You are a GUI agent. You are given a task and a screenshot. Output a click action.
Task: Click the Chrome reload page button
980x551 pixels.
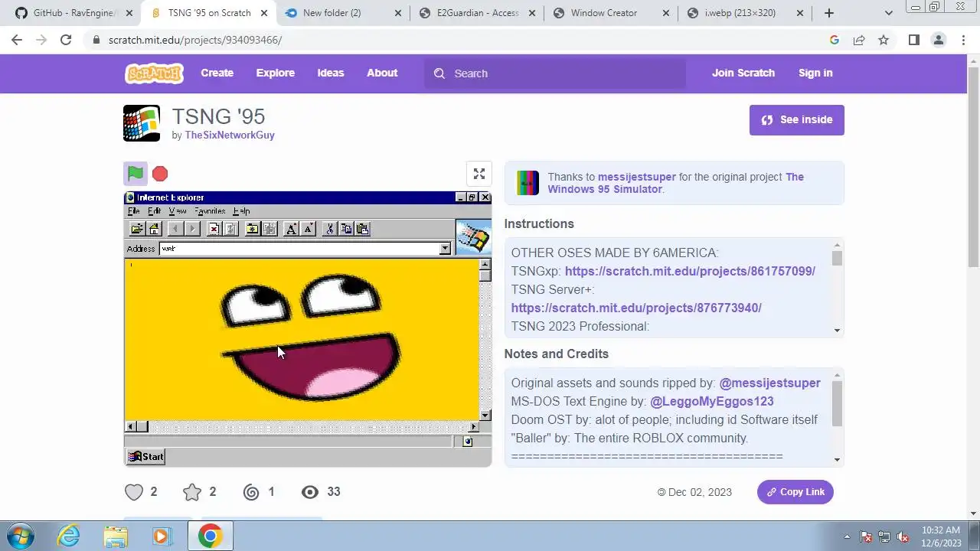pyautogui.click(x=66, y=40)
